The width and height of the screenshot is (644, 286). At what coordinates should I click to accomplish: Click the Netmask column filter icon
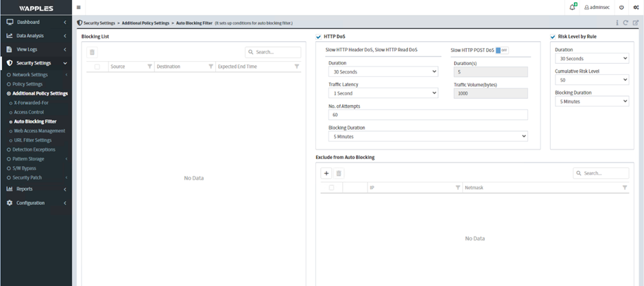(624, 187)
